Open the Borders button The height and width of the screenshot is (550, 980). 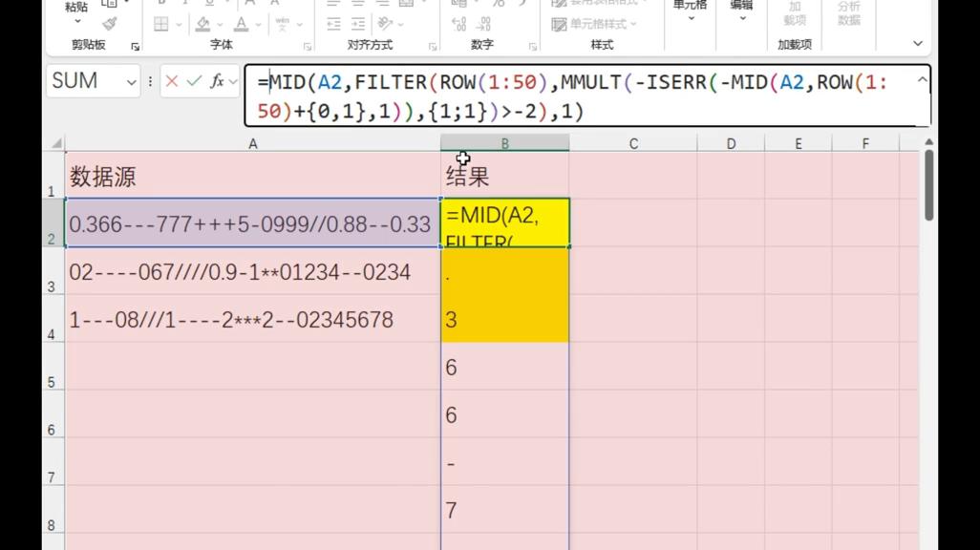tap(161, 25)
